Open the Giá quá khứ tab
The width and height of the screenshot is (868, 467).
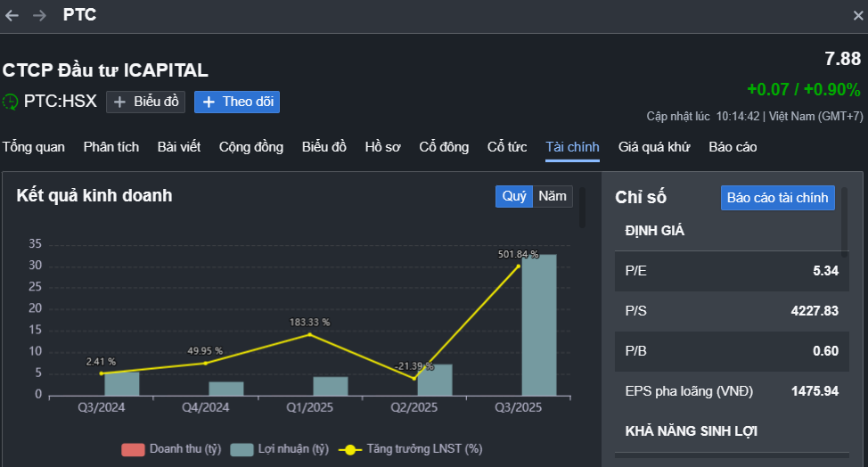coord(654,147)
